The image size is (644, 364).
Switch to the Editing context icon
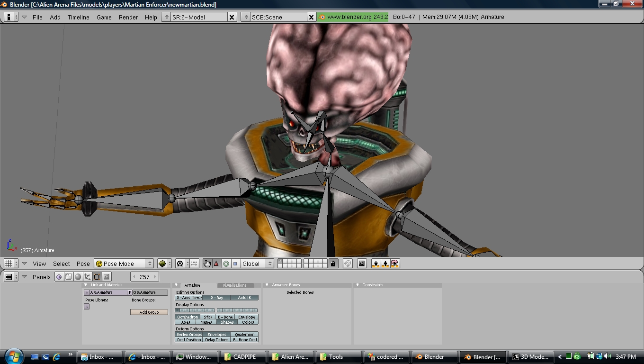point(97,277)
